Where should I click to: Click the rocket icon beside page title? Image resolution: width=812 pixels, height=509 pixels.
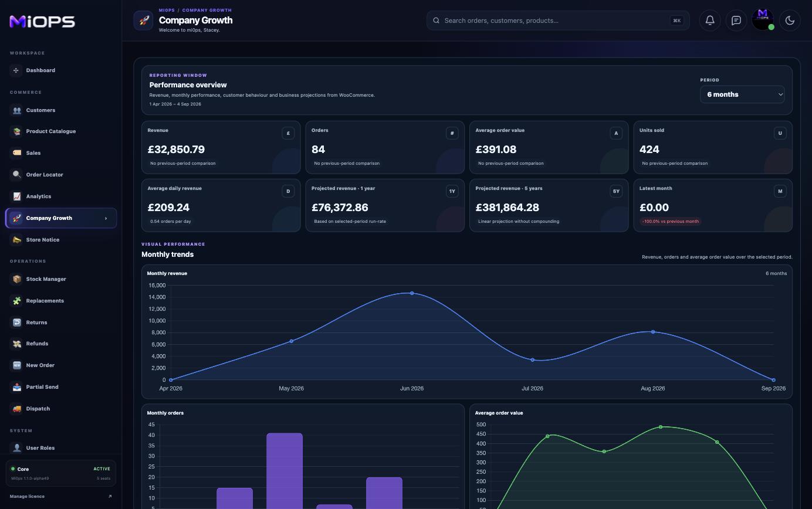pos(143,21)
